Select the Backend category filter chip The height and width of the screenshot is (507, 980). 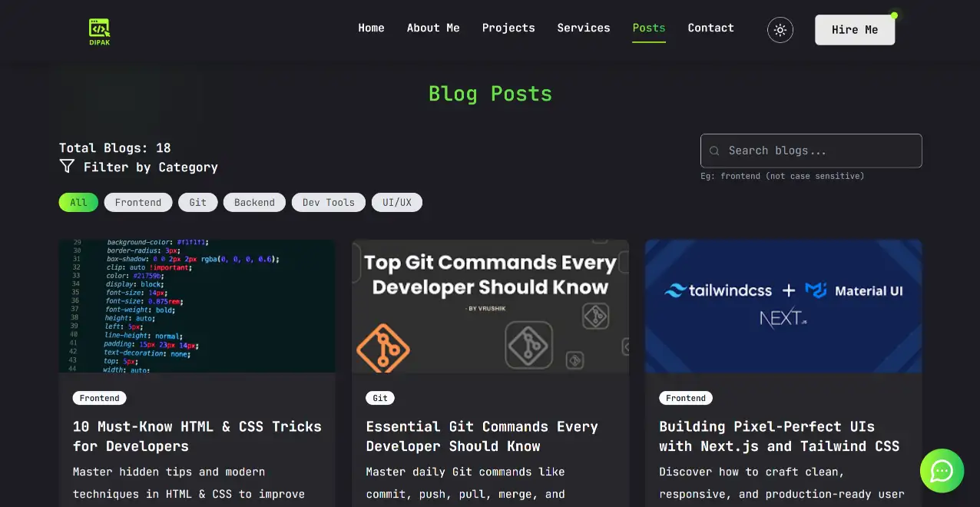coord(254,202)
